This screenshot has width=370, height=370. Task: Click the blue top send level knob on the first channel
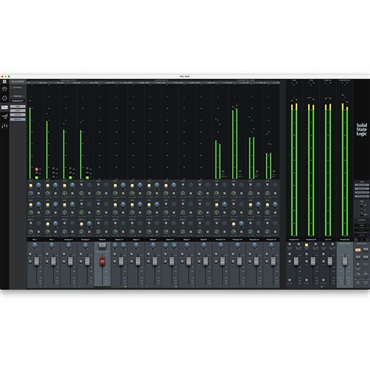[38, 185]
